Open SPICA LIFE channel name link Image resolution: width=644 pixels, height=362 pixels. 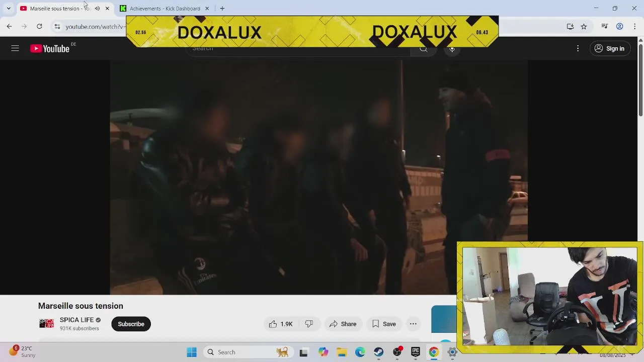pos(76,320)
